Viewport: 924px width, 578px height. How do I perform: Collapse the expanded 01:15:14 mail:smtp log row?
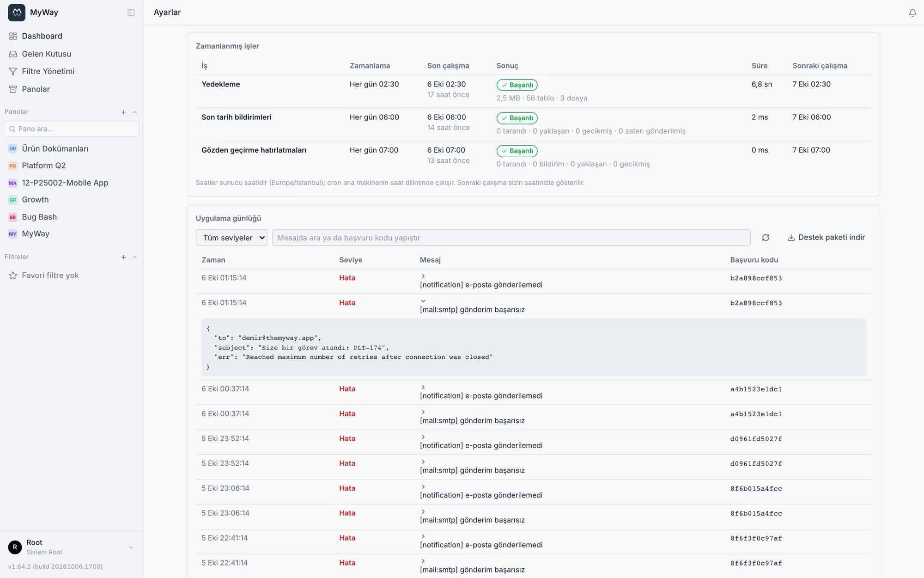(423, 301)
